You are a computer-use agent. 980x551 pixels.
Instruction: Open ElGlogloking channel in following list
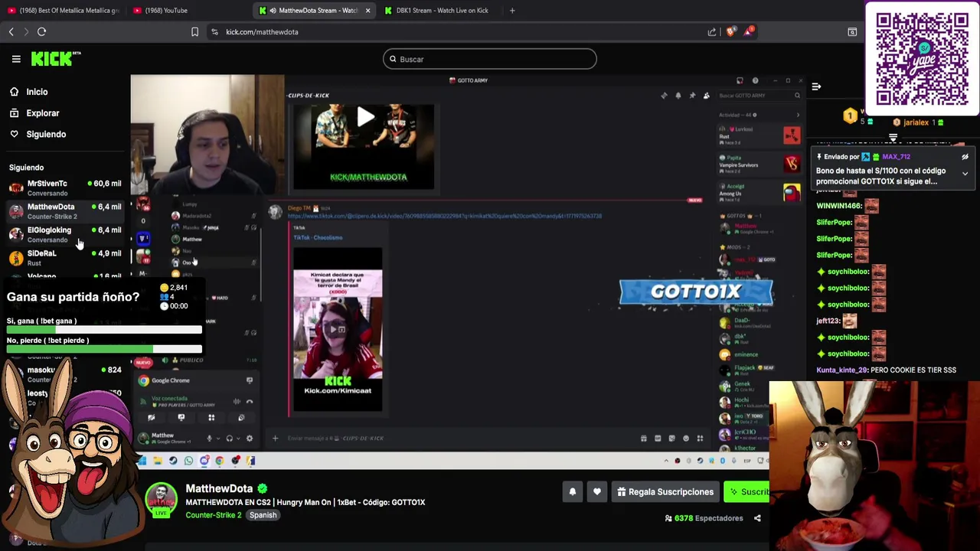(x=65, y=234)
